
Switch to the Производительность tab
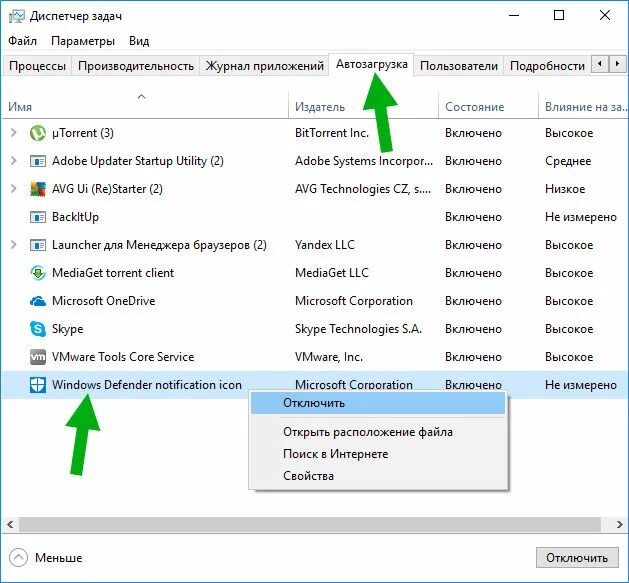[136, 66]
